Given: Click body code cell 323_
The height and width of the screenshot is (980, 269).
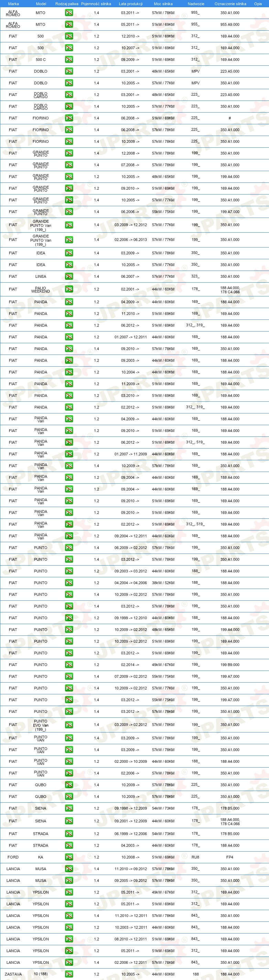Looking at the screenshot, I should [195, 276].
